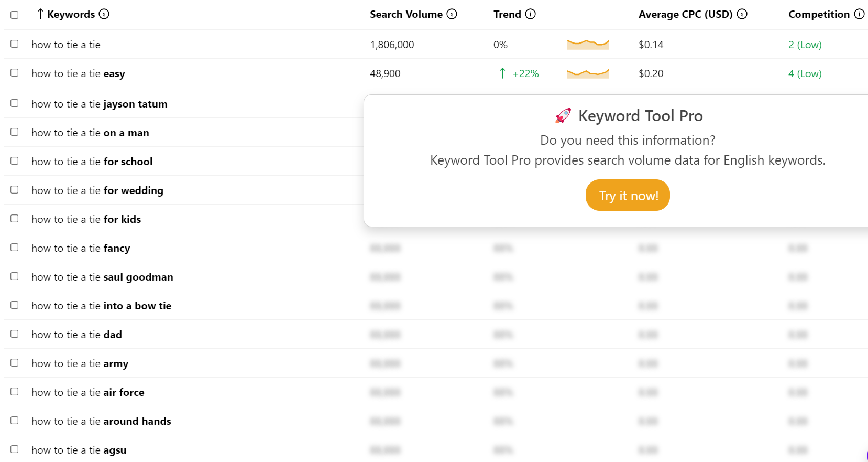Check the 'saul goodman' keyword checkbox
Viewport: 868px width, 462px height.
(15, 276)
